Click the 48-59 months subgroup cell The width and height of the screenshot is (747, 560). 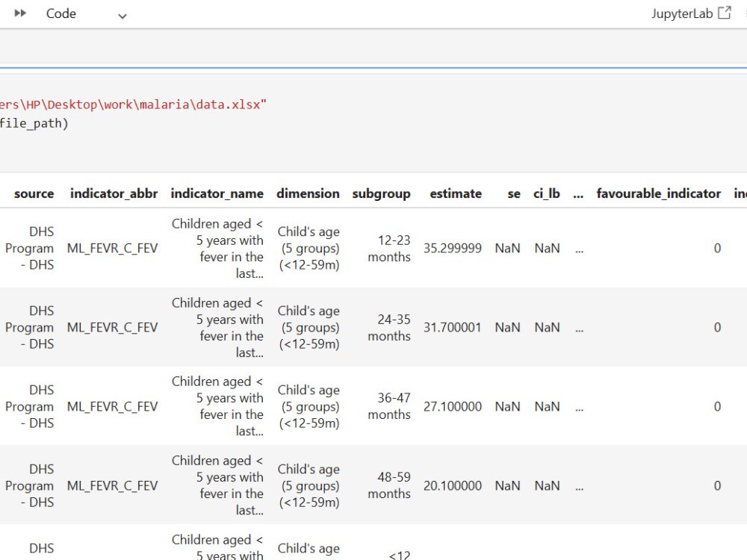[x=389, y=485]
